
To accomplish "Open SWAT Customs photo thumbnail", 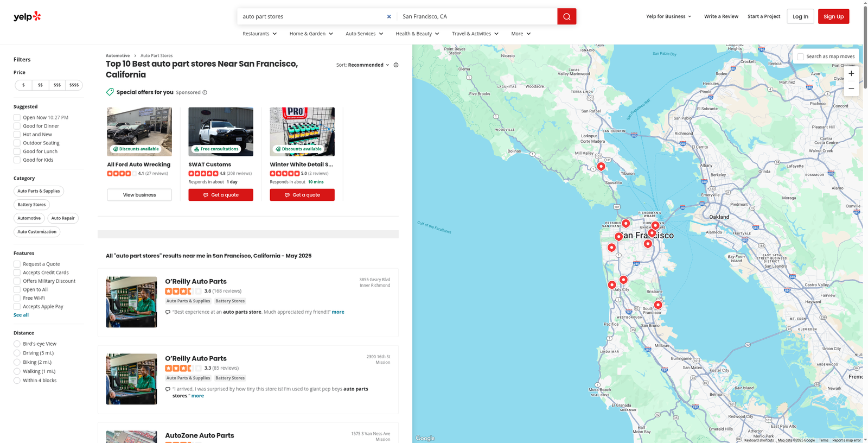I will 221,132.
